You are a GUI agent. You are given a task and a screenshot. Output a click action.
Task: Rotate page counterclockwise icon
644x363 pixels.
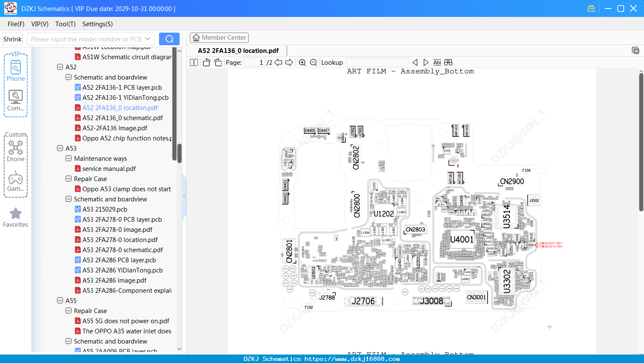(206, 63)
